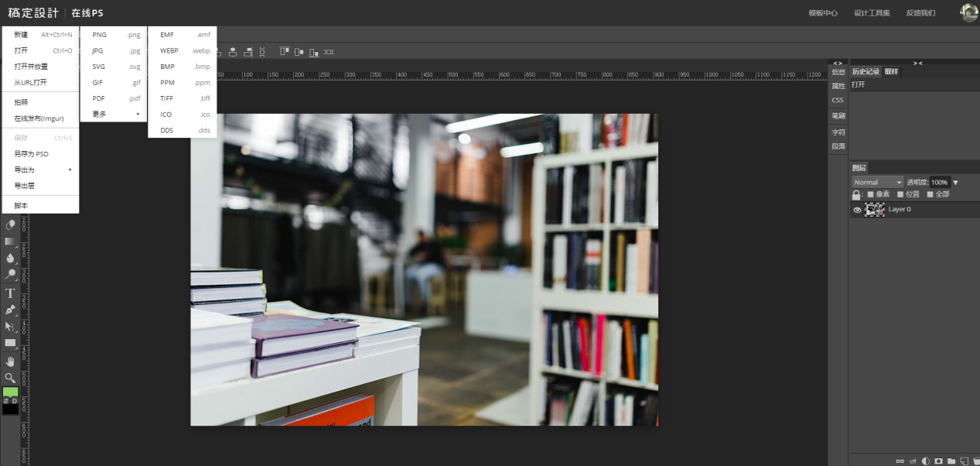
Task: Select the Eraser tool
Action: pyautogui.click(x=10, y=224)
